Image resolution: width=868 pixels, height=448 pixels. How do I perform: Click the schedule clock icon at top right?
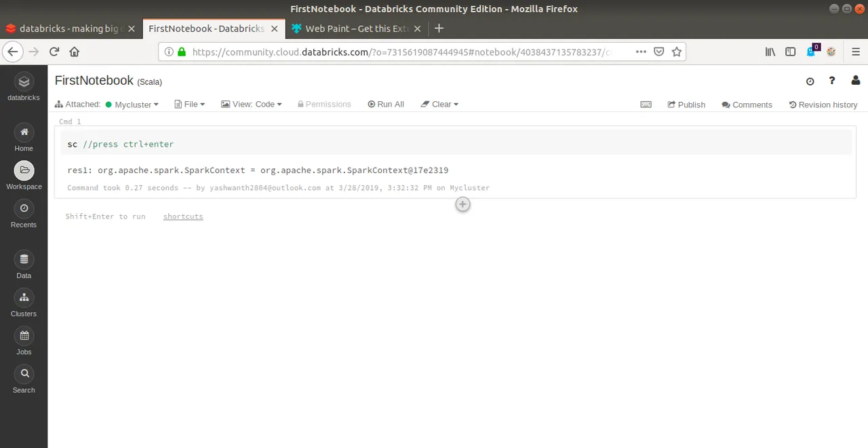810,81
